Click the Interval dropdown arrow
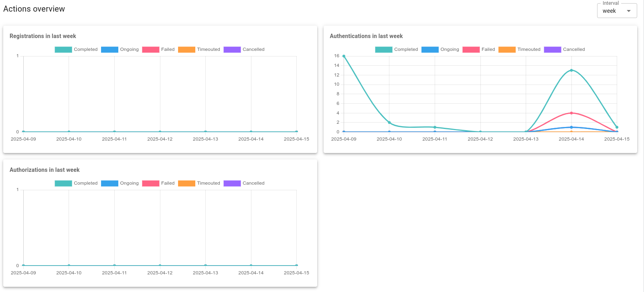 (x=629, y=11)
